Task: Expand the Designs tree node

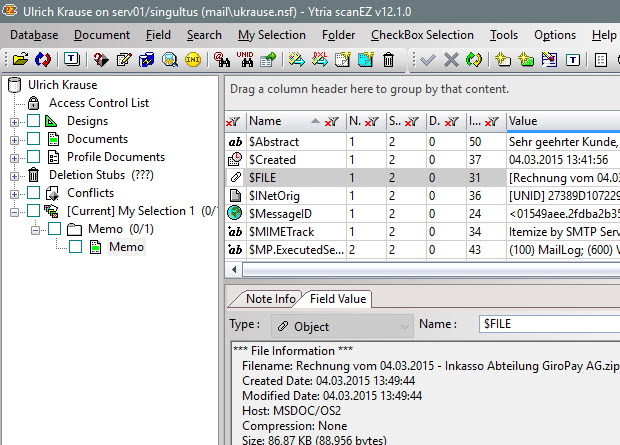Action: [14, 122]
